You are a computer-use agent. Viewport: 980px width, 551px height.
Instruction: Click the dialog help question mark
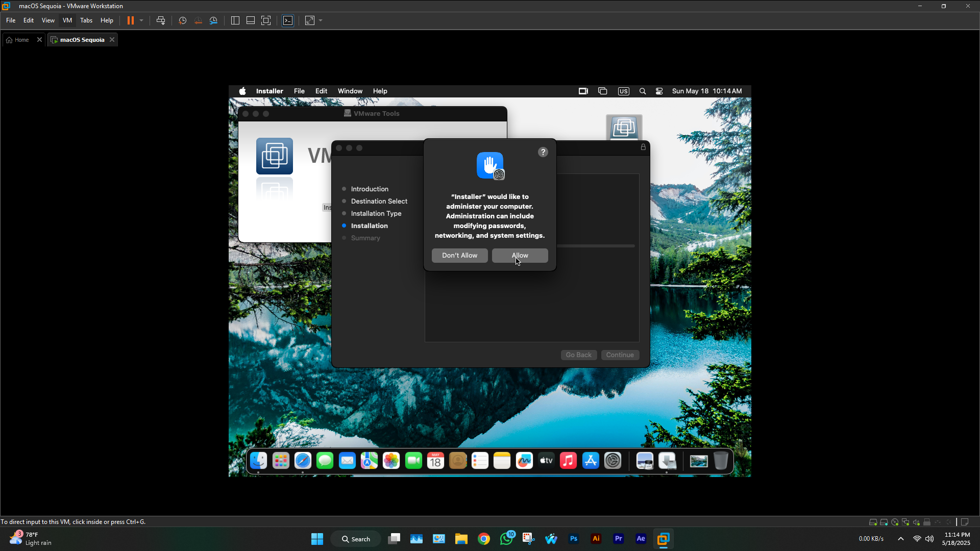(x=543, y=152)
